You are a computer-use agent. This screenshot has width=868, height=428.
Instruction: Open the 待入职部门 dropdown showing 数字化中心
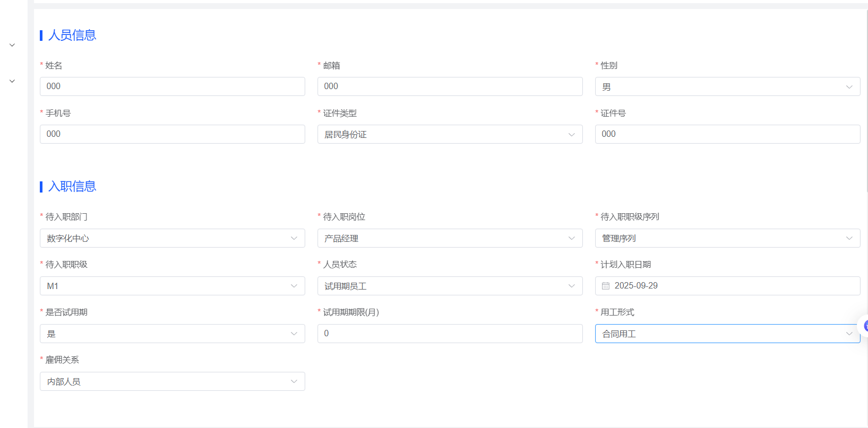point(172,238)
